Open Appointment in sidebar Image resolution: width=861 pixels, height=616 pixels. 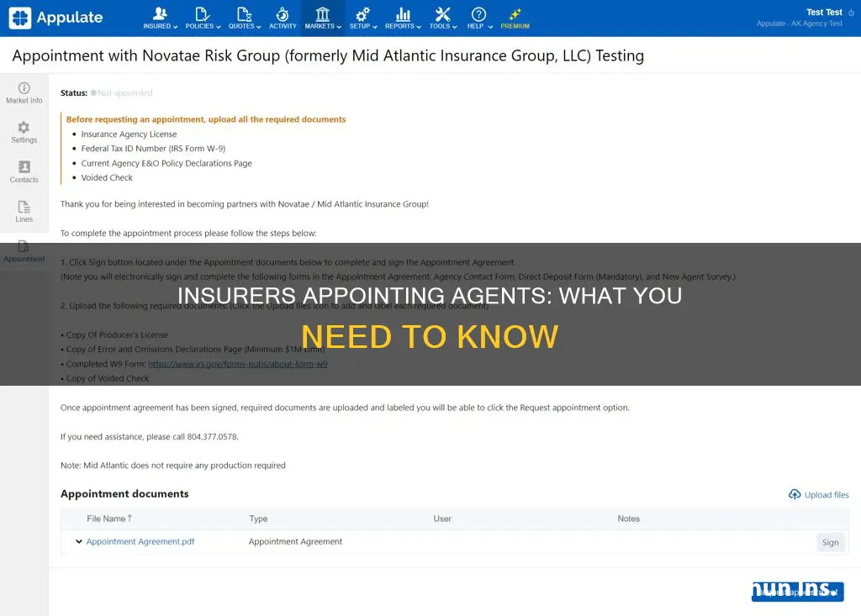(24, 251)
